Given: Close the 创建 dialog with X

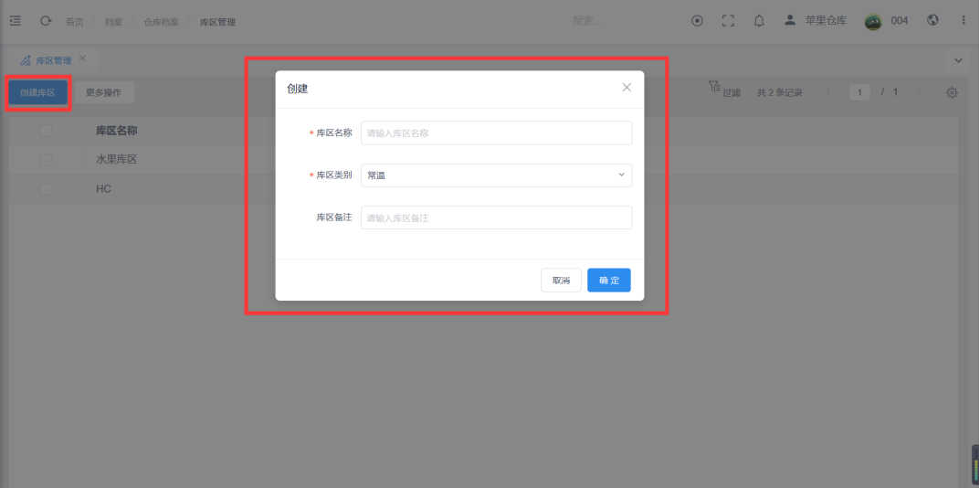Looking at the screenshot, I should click(627, 88).
